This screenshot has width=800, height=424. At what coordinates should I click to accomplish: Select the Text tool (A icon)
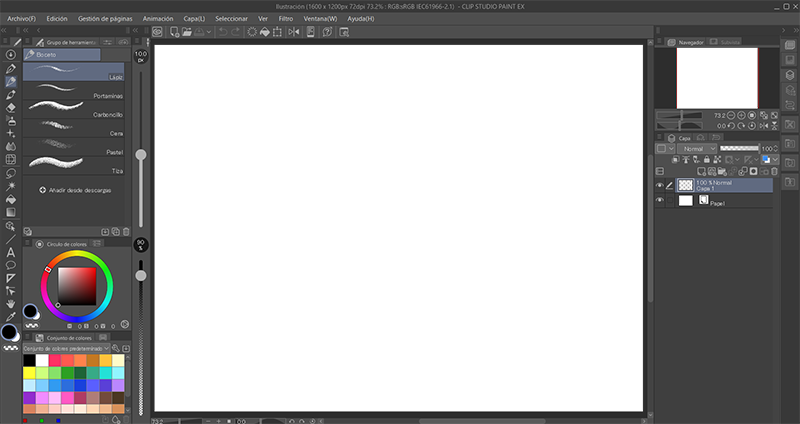click(x=10, y=252)
